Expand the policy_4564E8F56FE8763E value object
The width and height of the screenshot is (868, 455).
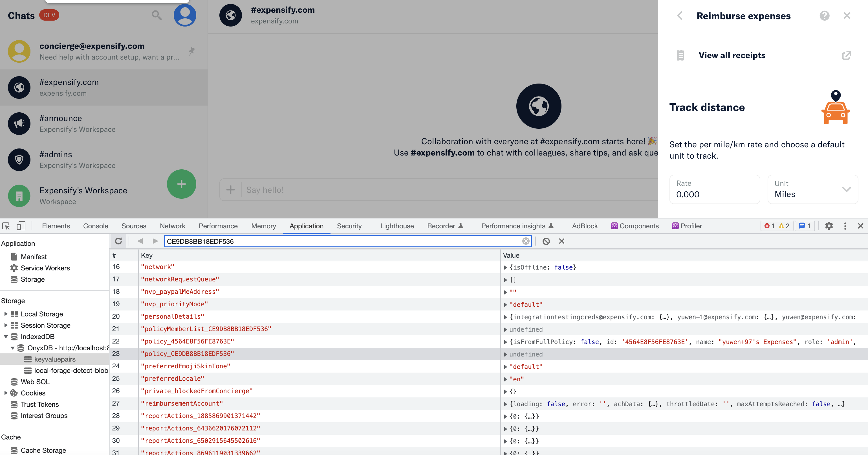pyautogui.click(x=505, y=342)
